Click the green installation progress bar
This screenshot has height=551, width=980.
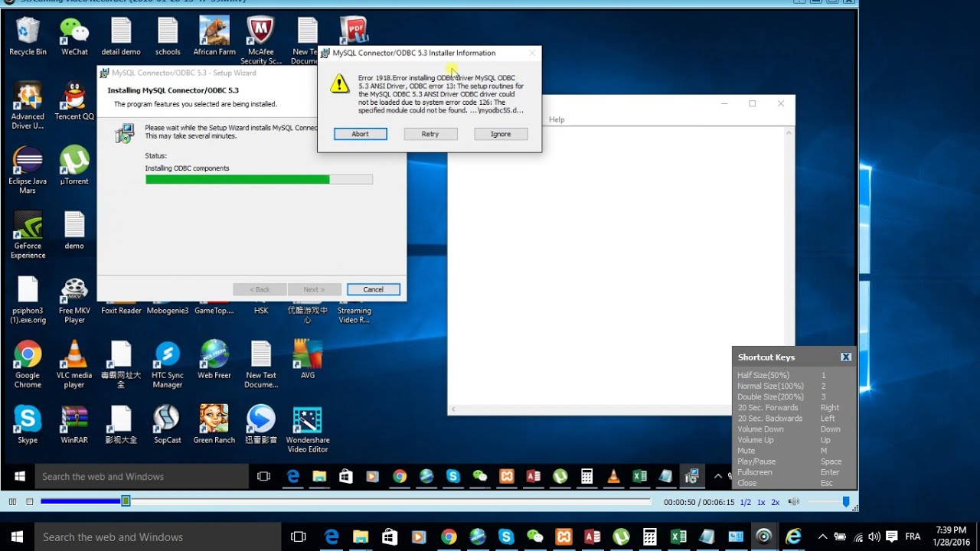tap(259, 179)
